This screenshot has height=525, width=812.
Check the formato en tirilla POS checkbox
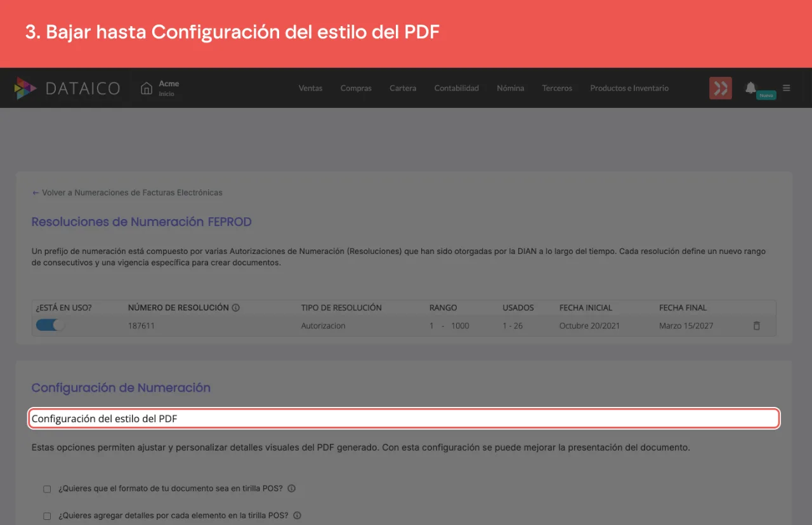47,489
